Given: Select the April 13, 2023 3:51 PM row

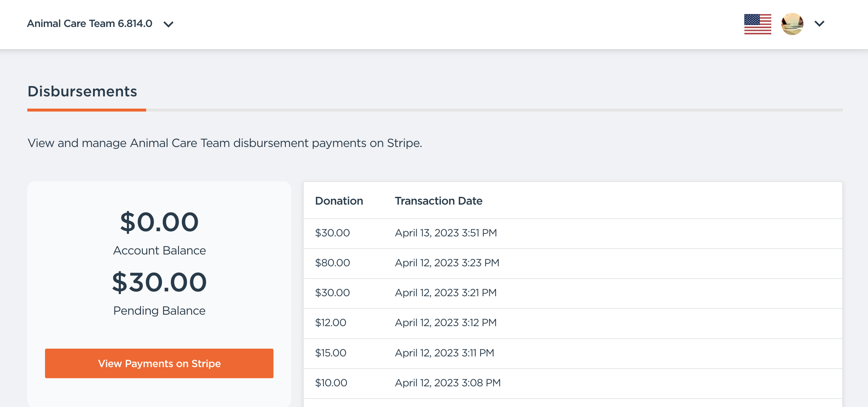Looking at the screenshot, I should pos(446,233).
